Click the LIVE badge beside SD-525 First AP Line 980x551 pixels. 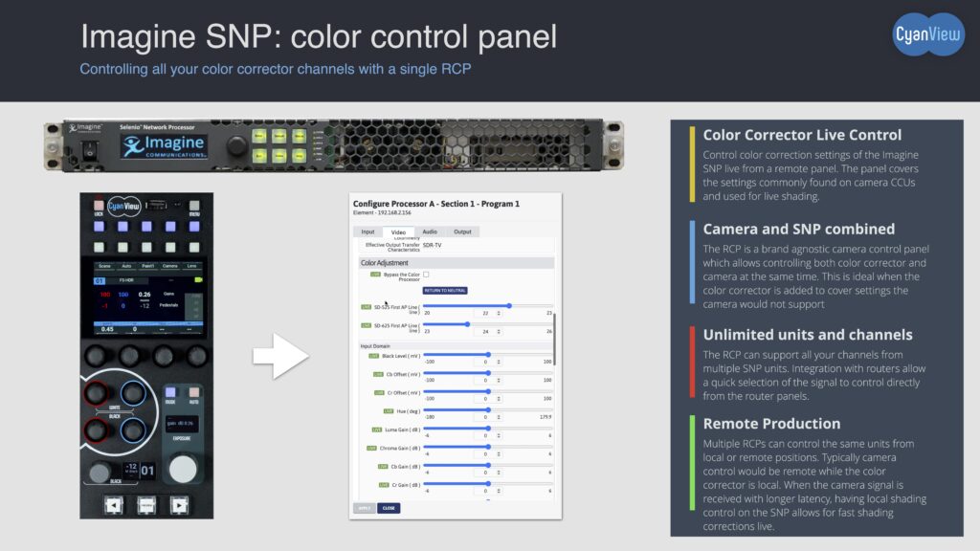pos(367,307)
